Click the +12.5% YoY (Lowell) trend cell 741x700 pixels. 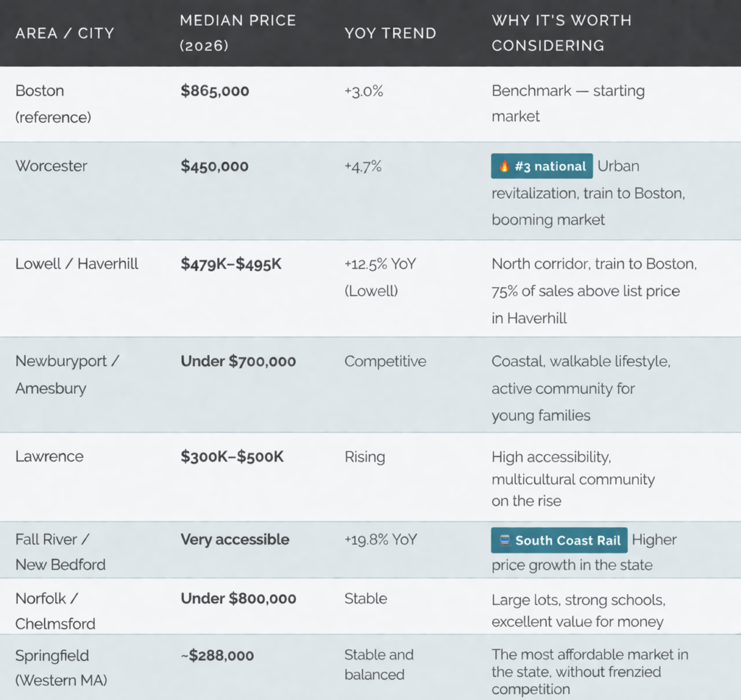381,277
